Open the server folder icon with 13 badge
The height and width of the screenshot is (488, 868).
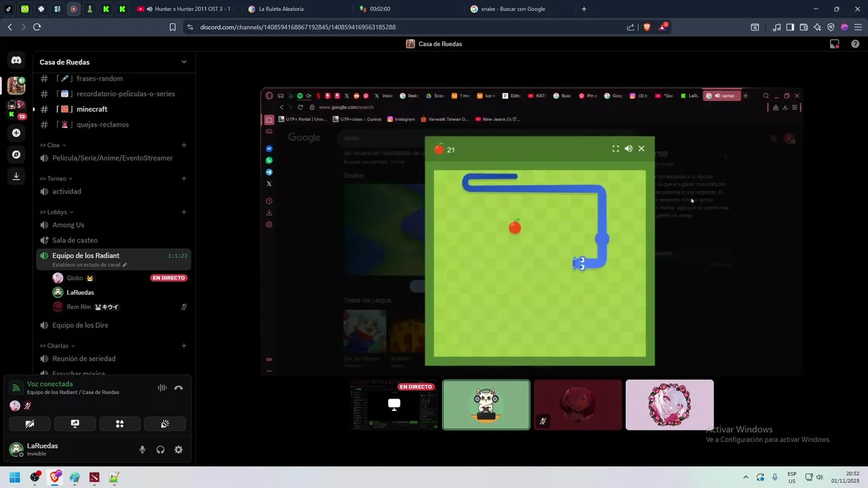(16, 110)
